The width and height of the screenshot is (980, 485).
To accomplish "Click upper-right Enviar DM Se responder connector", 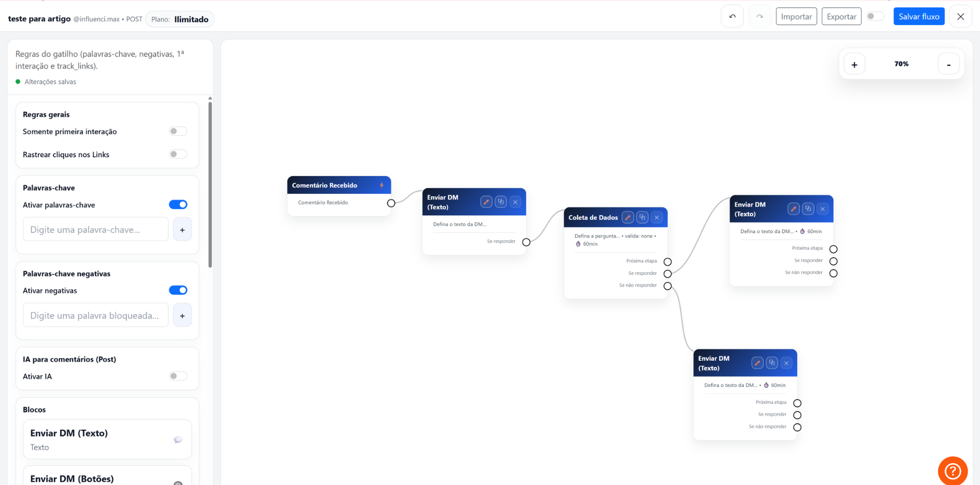I will click(x=833, y=261).
